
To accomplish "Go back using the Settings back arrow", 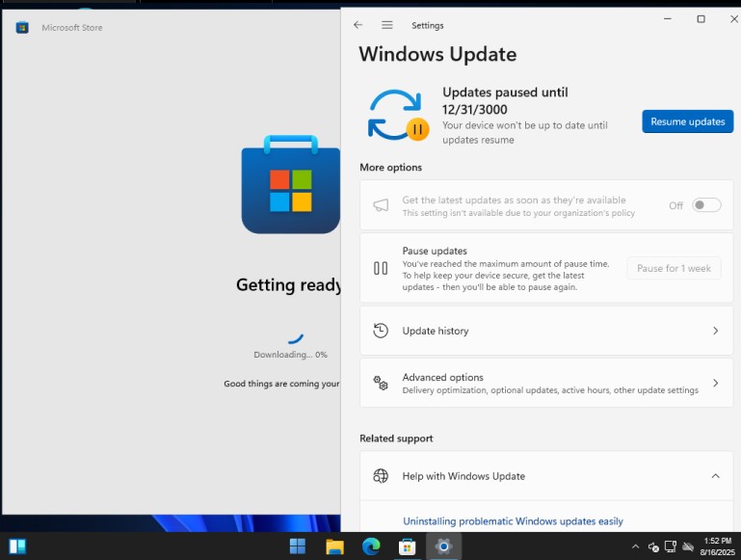I will (357, 25).
